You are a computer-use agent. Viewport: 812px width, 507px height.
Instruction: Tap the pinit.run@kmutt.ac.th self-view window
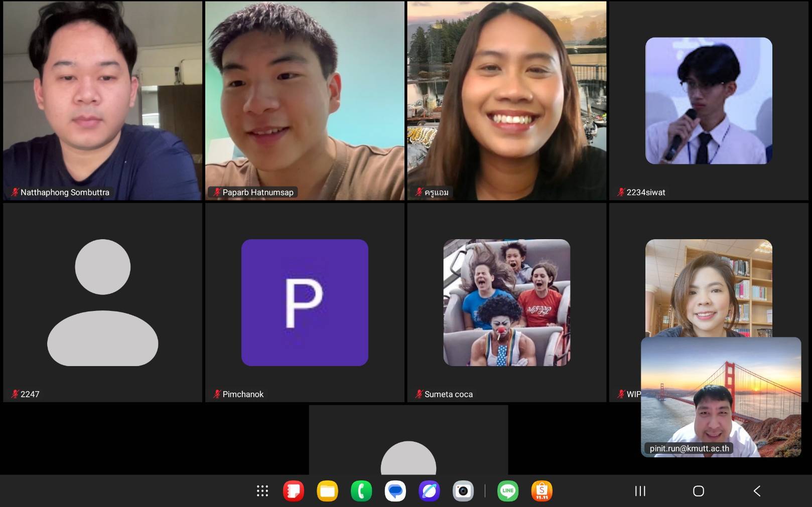click(721, 397)
